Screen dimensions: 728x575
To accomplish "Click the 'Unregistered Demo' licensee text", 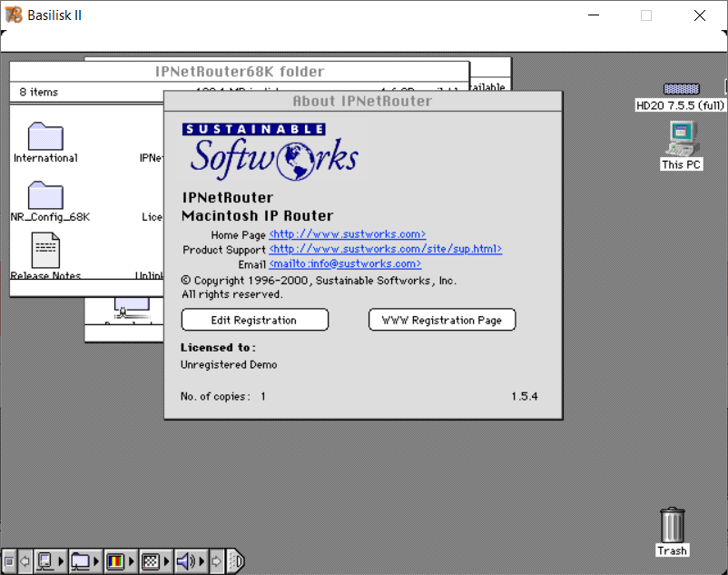I will click(x=229, y=364).
